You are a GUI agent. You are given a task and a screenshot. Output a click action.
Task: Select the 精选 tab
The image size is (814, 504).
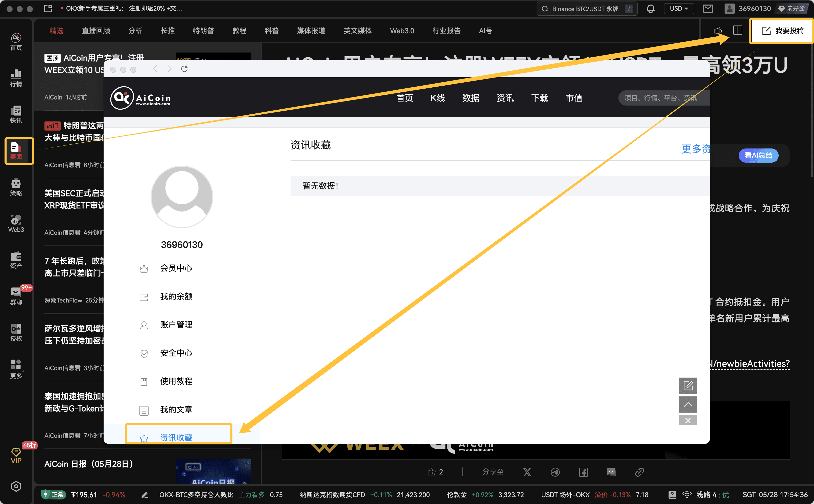tap(56, 31)
